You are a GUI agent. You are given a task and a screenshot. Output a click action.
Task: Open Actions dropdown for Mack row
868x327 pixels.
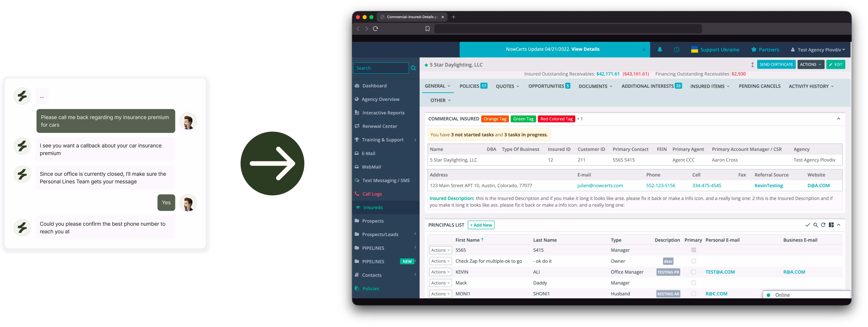[440, 283]
